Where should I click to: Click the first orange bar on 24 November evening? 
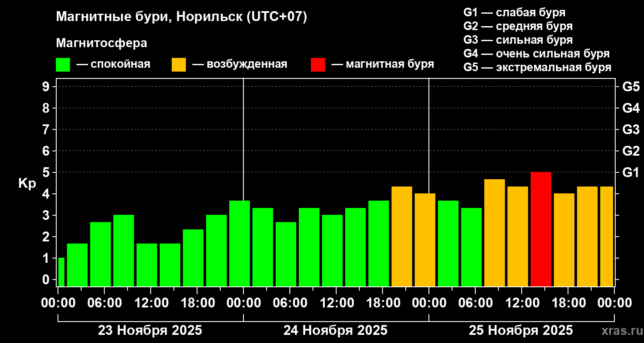(x=402, y=236)
